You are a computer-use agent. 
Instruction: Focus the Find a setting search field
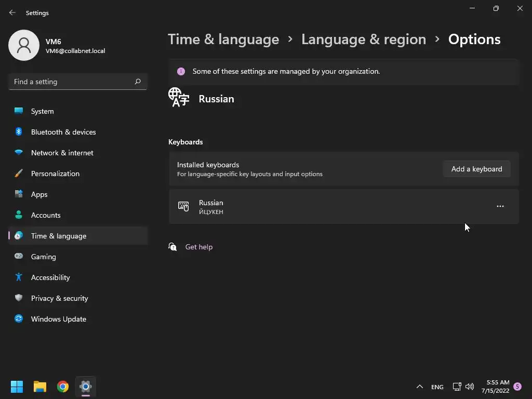[x=78, y=82]
